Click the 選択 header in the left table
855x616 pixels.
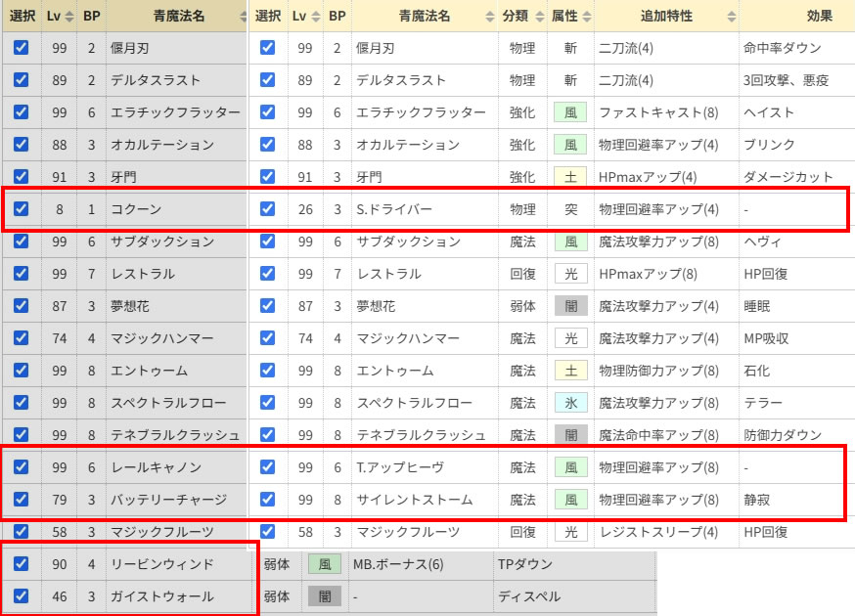[22, 17]
